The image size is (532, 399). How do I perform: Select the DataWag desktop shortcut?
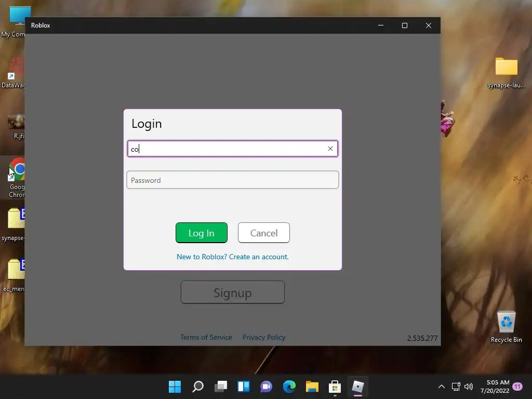[x=13, y=73]
